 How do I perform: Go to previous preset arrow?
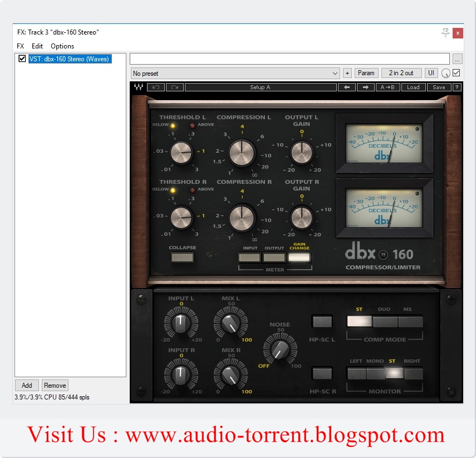tap(347, 87)
